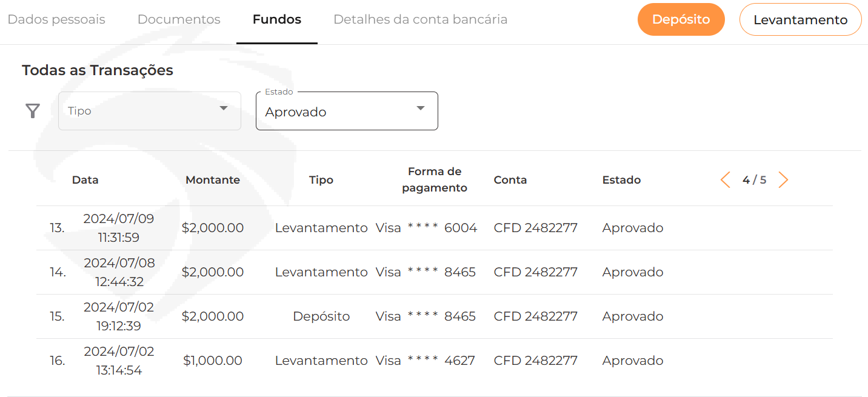
Task: Click the funnel filter icon
Action: click(x=33, y=111)
